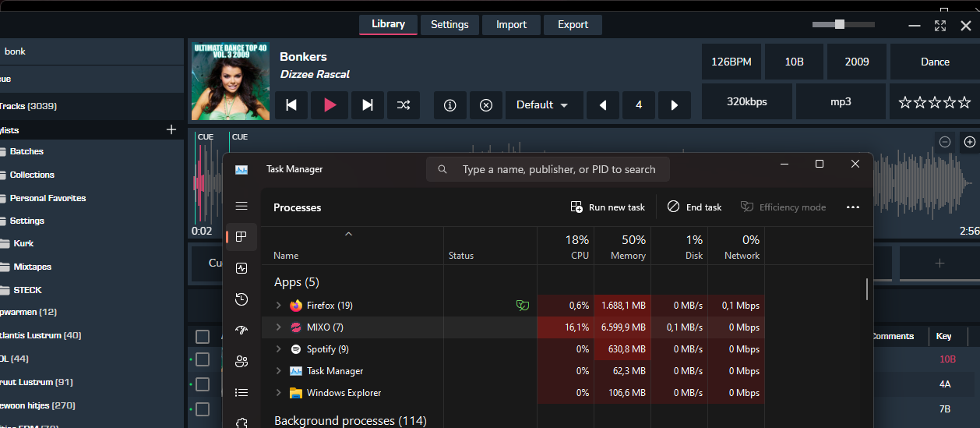Check the select-all tracks header checkbox
Screen dimensions: 980x428
pos(203,337)
